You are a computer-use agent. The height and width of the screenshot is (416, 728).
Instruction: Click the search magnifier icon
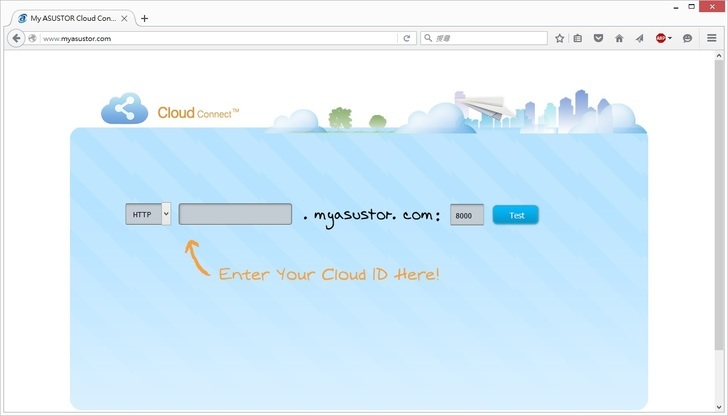(x=428, y=38)
